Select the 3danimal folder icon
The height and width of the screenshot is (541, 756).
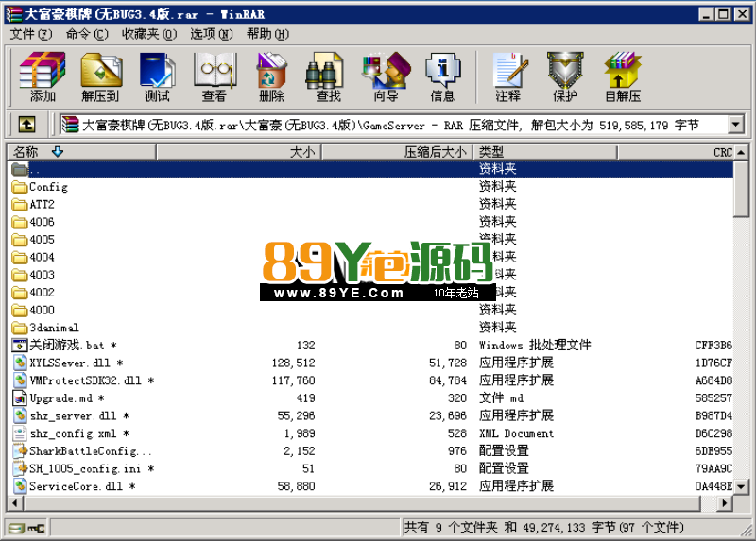pyautogui.click(x=19, y=328)
